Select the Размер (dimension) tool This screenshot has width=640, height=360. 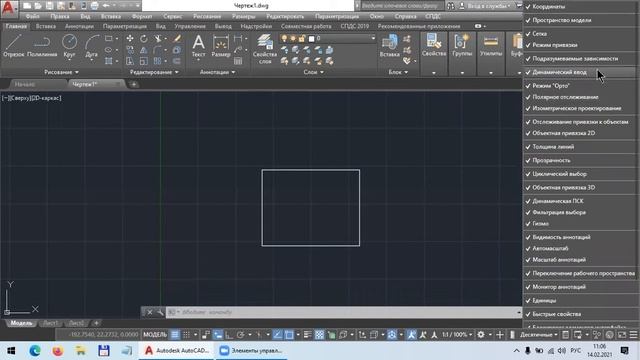[221, 46]
